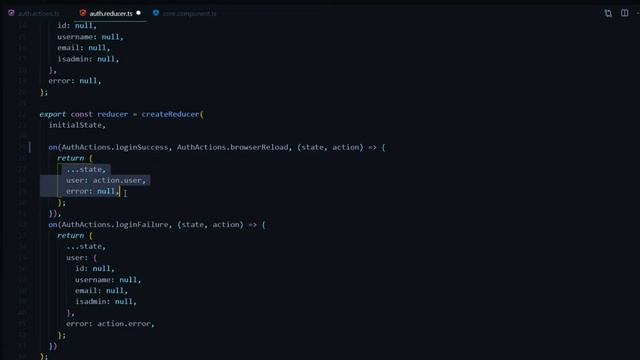Click the 'initialState,' line
640x360 pixels.
[77, 125]
